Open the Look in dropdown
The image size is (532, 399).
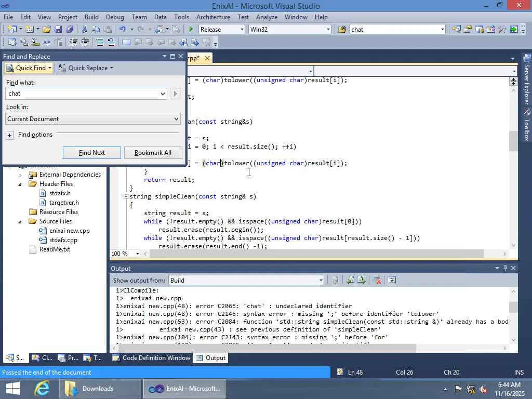pos(176,119)
